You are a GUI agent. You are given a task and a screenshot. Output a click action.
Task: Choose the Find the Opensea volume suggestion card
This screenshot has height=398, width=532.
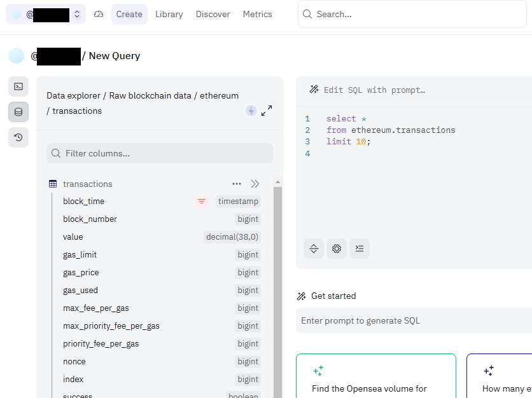point(376,376)
